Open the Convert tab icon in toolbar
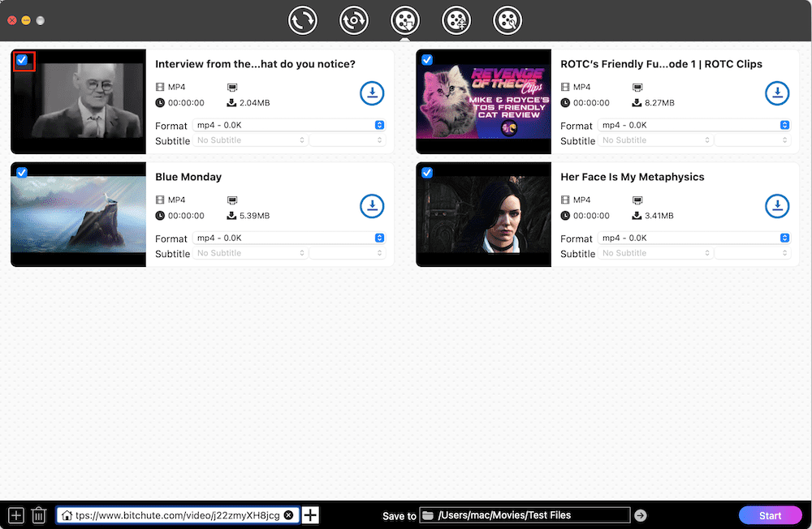This screenshot has height=529, width=812. (x=302, y=21)
